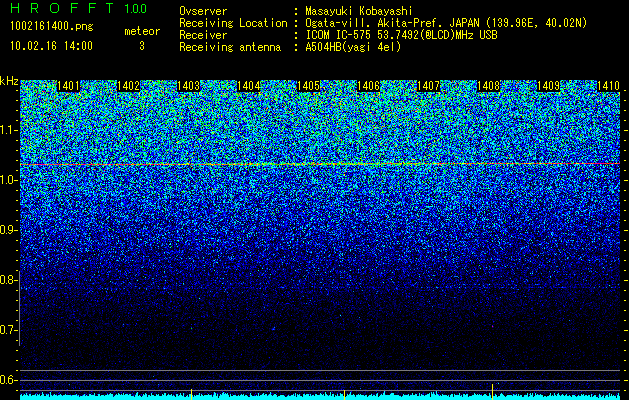Click the 1407 time label
This screenshot has height=400, width=629.
pos(428,86)
